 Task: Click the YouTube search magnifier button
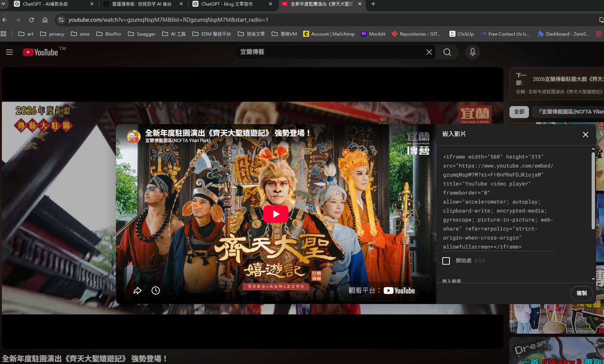click(447, 52)
